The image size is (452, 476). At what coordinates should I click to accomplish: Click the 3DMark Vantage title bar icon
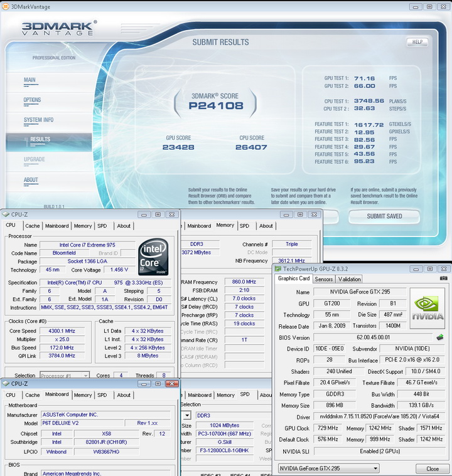(x=6, y=6)
